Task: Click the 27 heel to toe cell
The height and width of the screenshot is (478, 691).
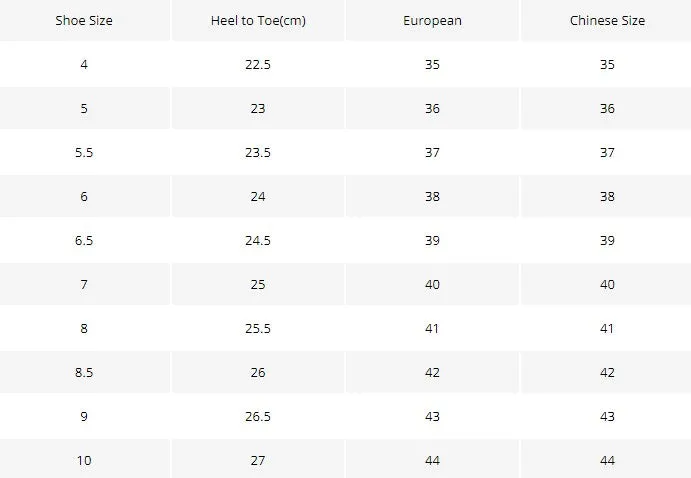Action: [258, 459]
